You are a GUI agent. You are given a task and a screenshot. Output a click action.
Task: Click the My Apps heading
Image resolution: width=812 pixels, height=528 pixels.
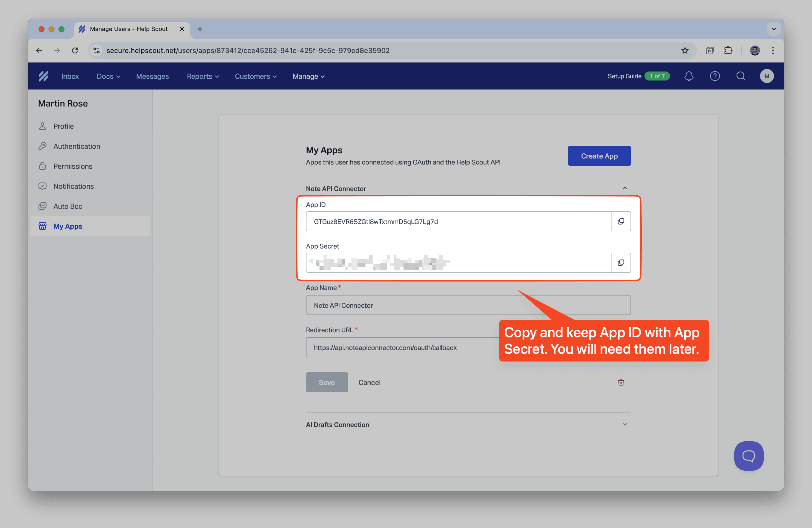click(x=324, y=150)
